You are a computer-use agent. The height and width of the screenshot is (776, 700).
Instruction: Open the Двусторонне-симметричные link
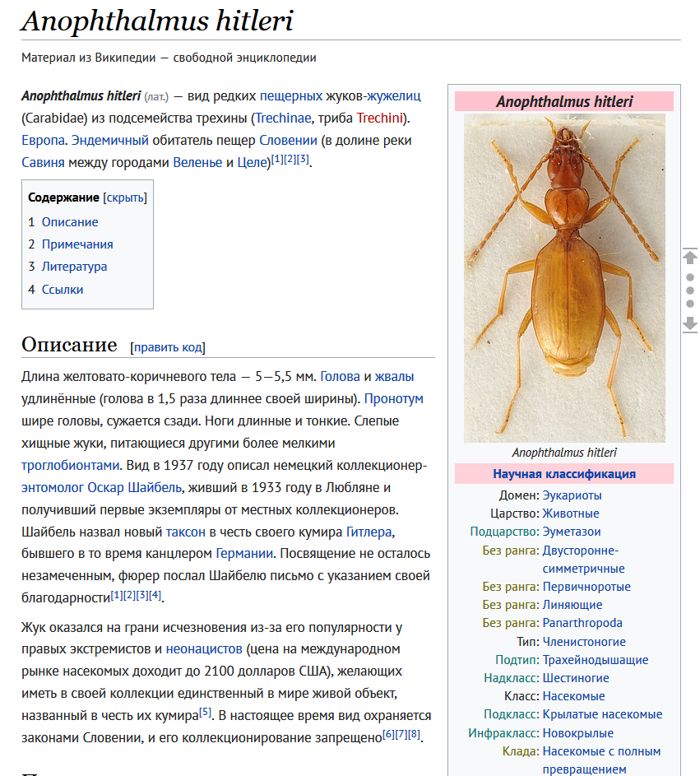584,560
